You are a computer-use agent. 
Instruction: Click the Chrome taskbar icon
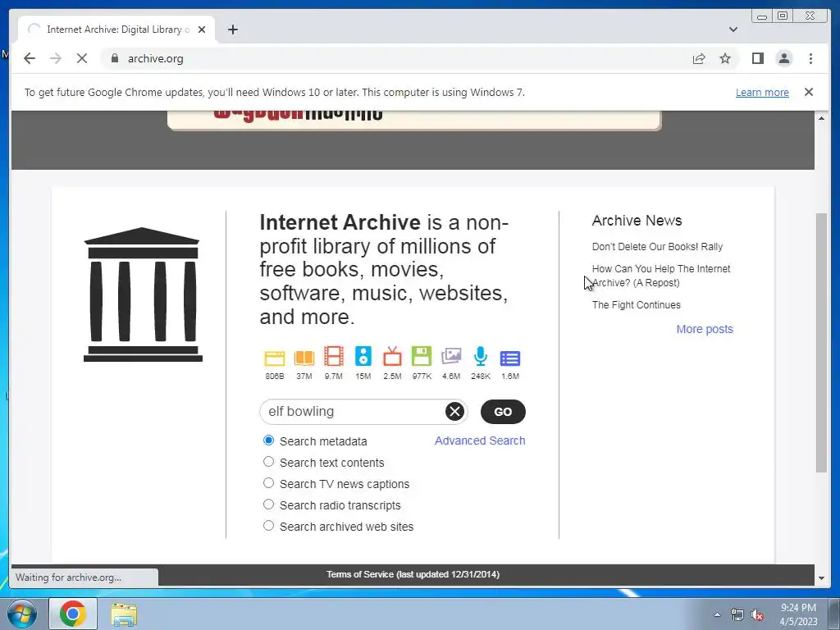pyautogui.click(x=73, y=614)
